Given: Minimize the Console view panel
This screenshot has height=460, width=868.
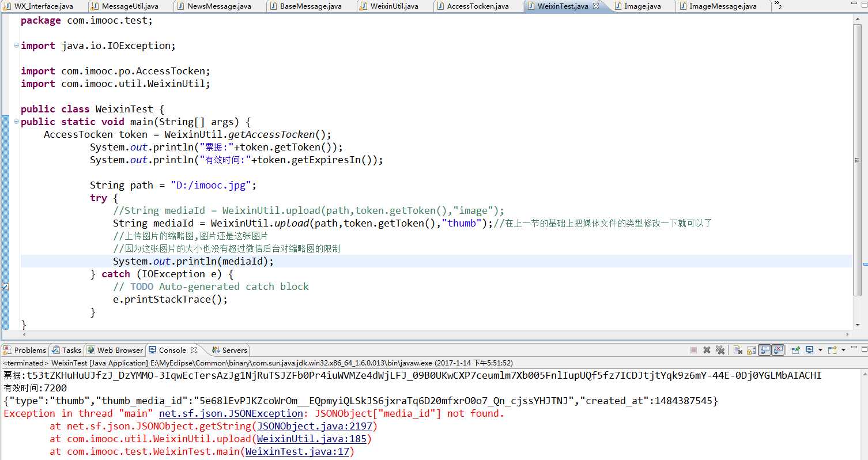Looking at the screenshot, I should 854,348.
